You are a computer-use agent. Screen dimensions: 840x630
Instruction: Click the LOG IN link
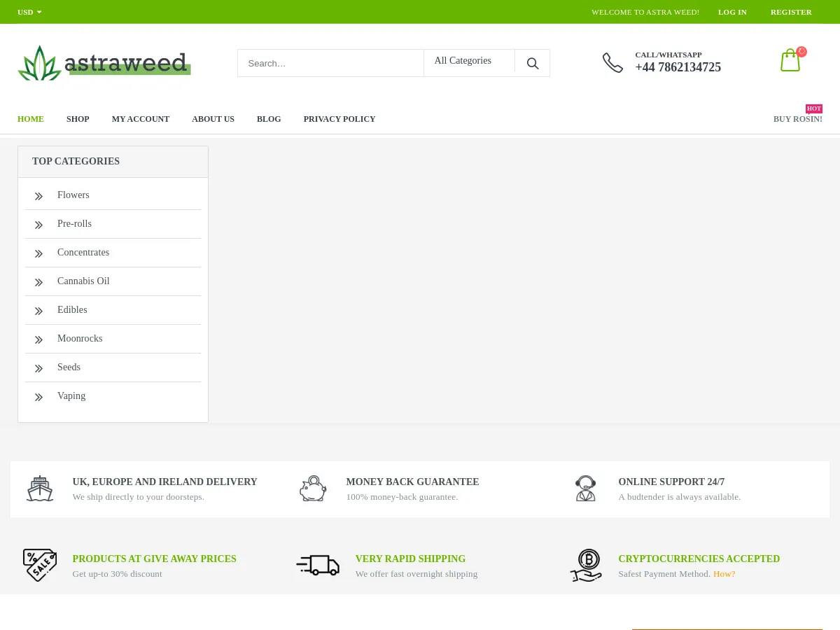[732, 12]
